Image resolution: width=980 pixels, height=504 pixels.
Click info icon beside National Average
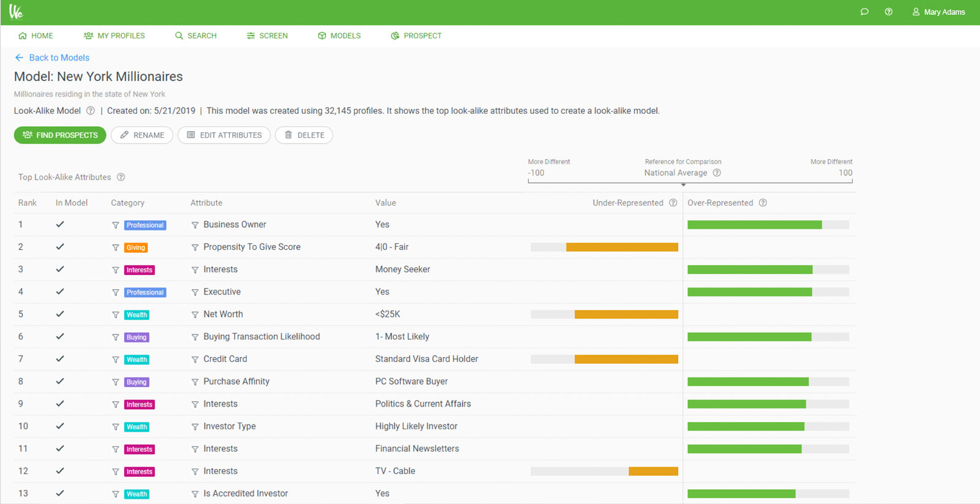point(717,173)
